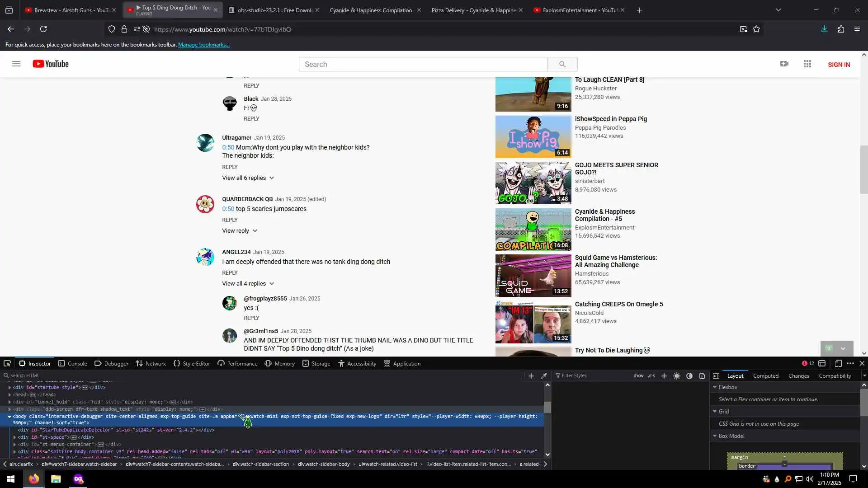Image resolution: width=868 pixels, height=488 pixels.
Task: Click the element picker icon in DevTools
Action: pyautogui.click(x=7, y=363)
